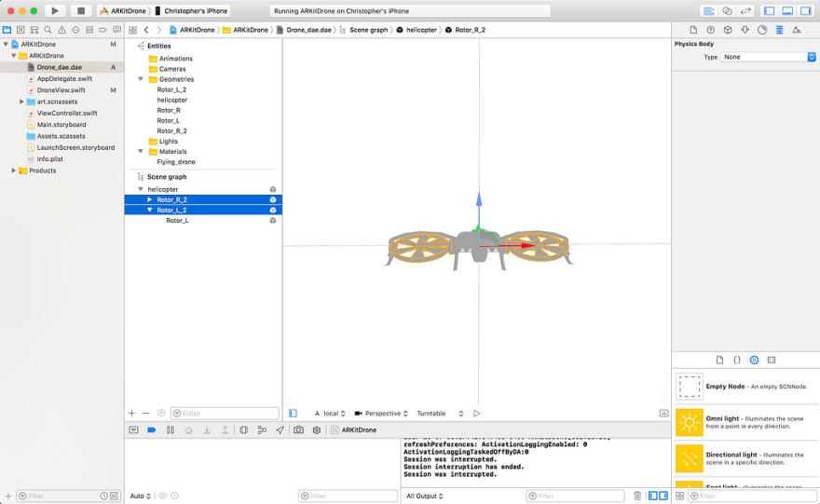Viewport: 820px width, 504px height.
Task: Click geometry badge on Rotor_L row
Action: (273, 221)
